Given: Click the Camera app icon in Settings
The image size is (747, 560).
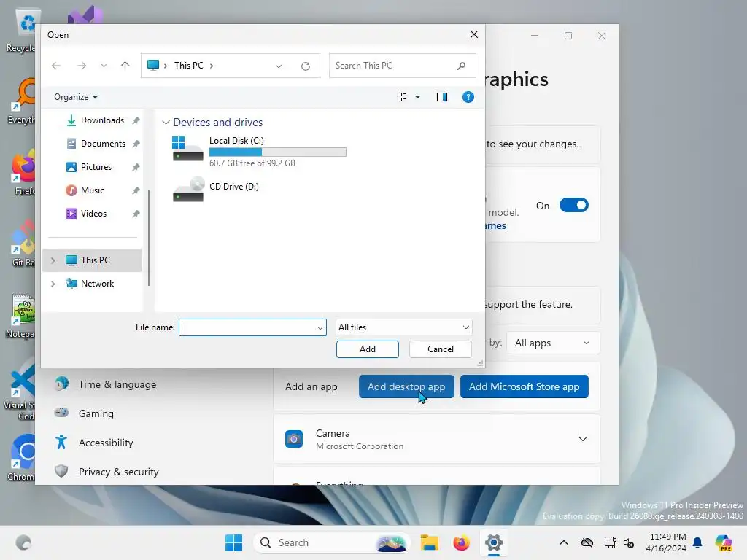Looking at the screenshot, I should [x=294, y=439].
